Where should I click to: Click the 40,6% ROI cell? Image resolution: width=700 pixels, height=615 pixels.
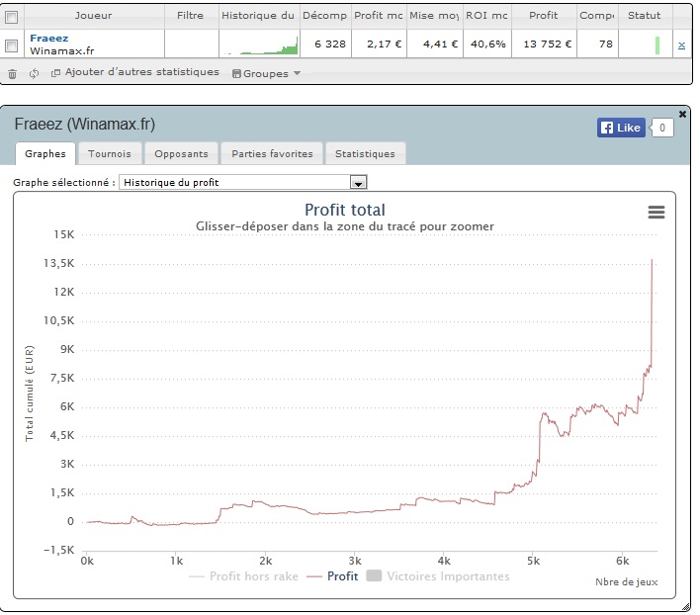tap(488, 44)
